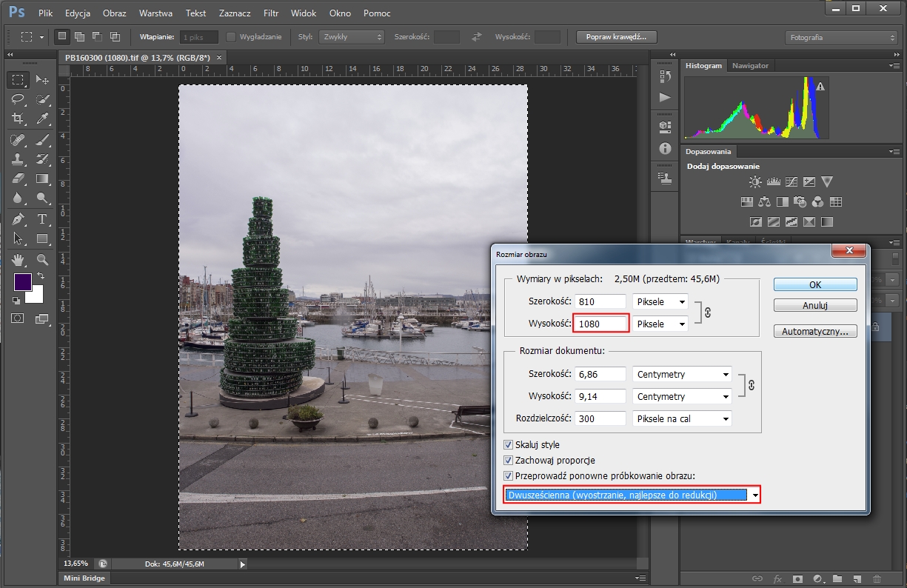Screen dimensions: 907x588
Task: Open the Dwusześcienna resampling method dropdown
Action: click(x=754, y=495)
